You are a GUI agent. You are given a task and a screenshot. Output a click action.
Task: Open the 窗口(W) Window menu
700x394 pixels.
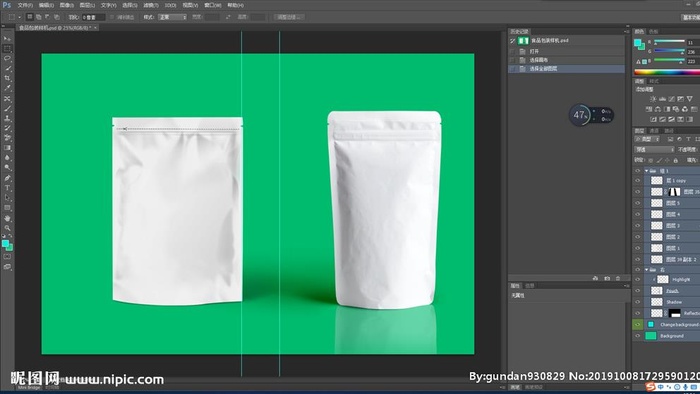212,5
